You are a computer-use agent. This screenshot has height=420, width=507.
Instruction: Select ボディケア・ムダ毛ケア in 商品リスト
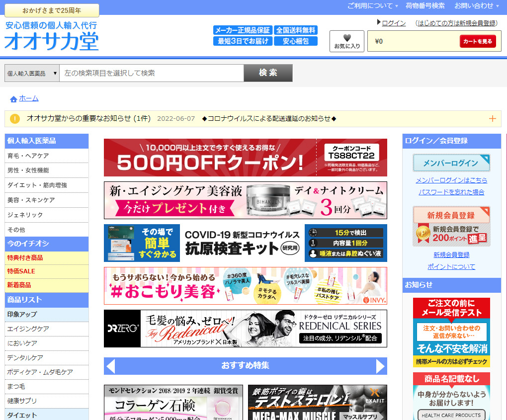(47, 372)
